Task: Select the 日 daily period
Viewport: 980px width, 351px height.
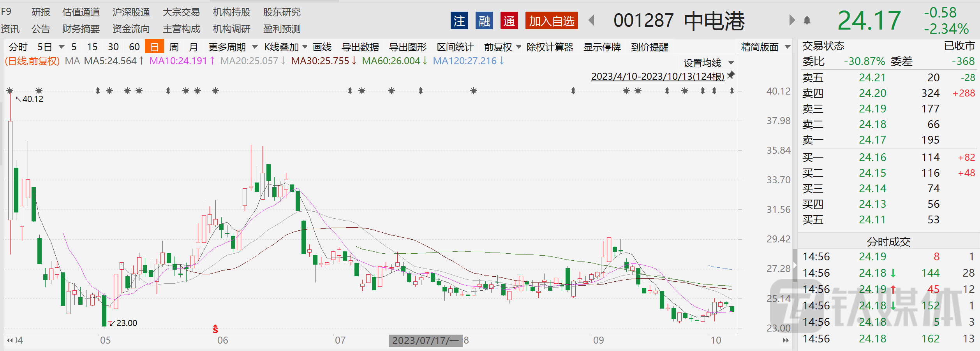Action: pos(154,47)
